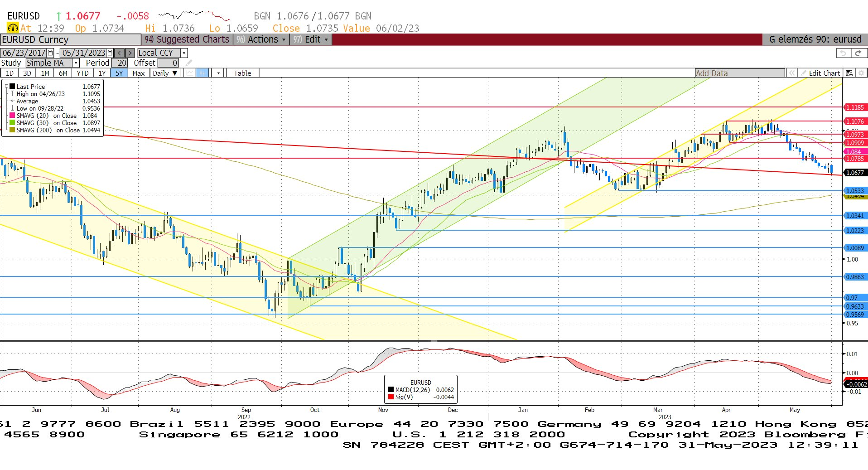The height and width of the screenshot is (470, 868).
Task: Click 'Low on 09/28/22' legend row
Action: pos(55,108)
